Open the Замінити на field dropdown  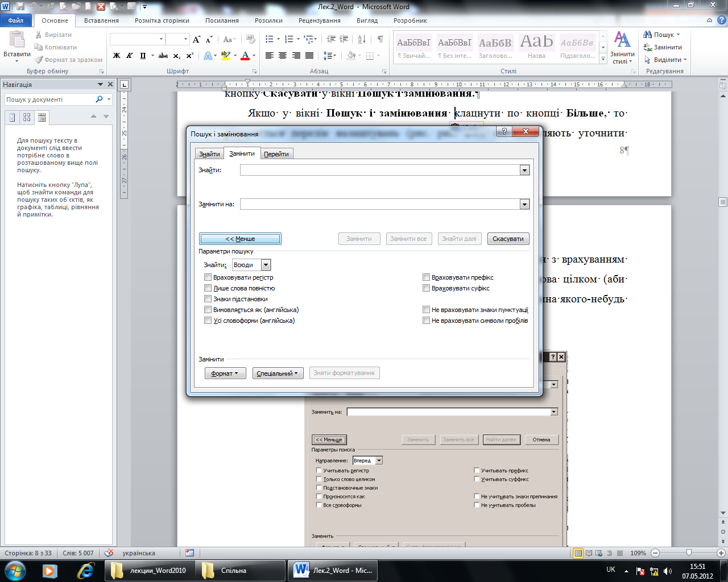[524, 204]
